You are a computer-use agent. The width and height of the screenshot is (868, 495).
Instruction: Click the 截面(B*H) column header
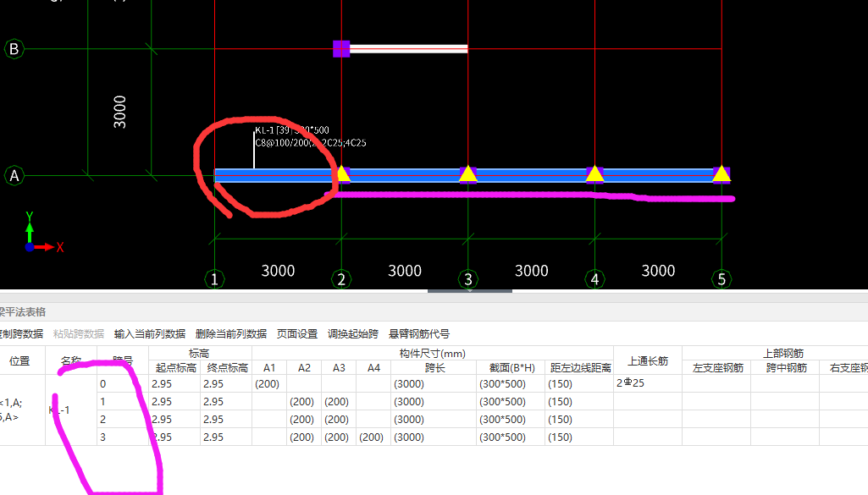(511, 368)
